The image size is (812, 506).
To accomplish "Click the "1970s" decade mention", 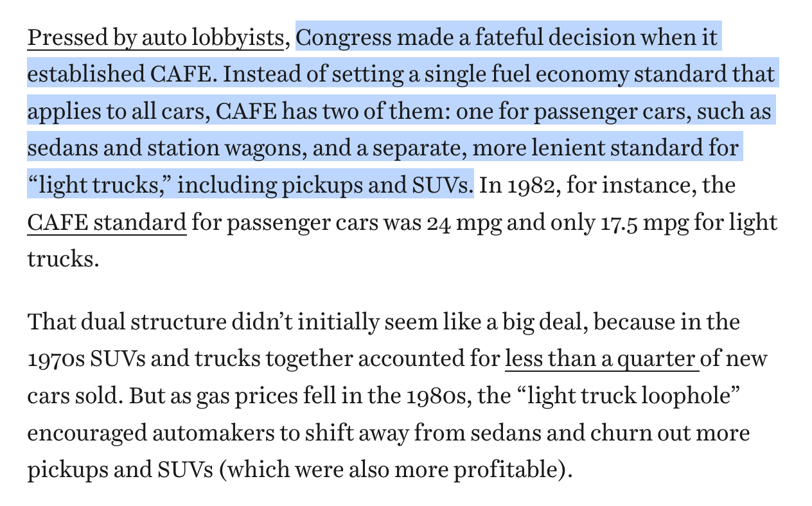I will coord(55,360).
